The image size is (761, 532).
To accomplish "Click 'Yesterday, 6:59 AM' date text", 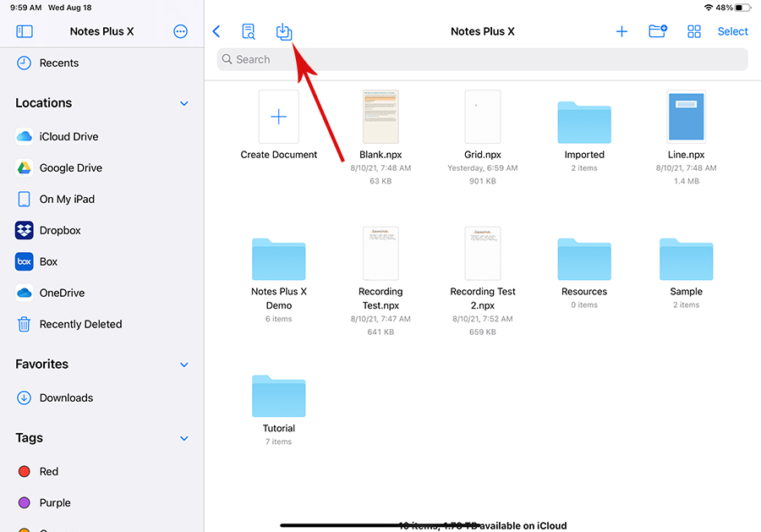I will [x=483, y=168].
